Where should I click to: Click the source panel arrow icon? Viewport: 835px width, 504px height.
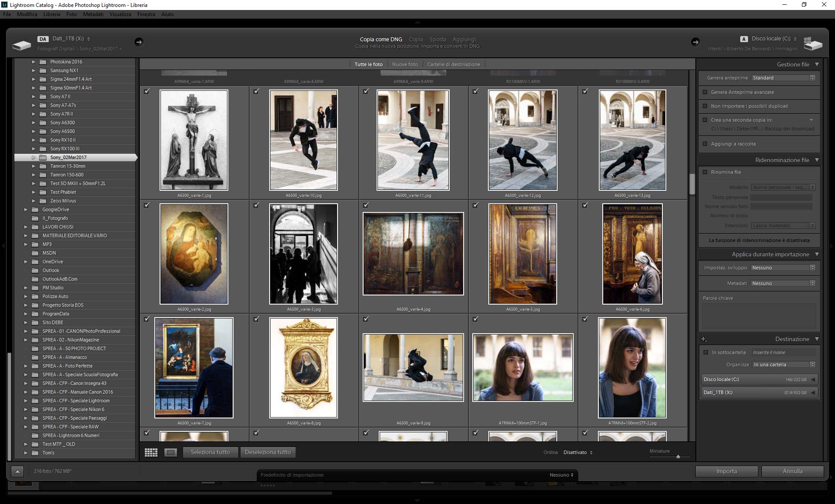[x=139, y=42]
